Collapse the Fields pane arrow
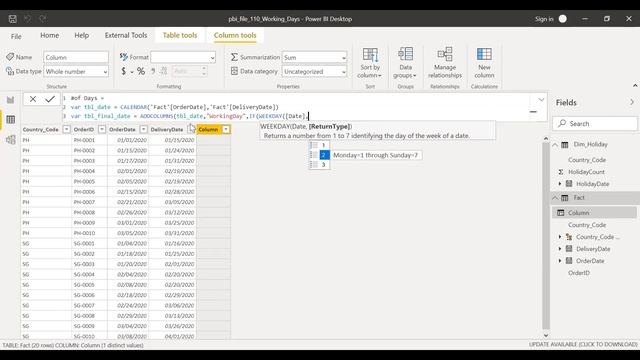Image resolution: width=640 pixels, height=360 pixels. tap(632, 102)
